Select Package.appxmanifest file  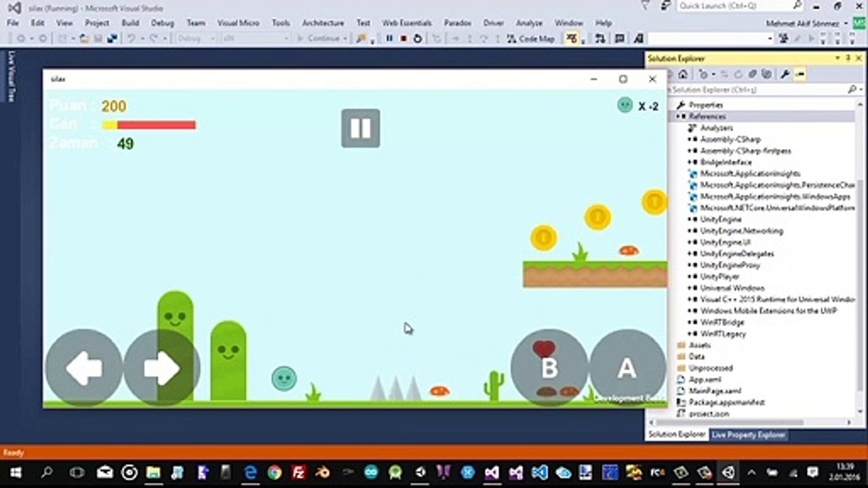(x=727, y=403)
